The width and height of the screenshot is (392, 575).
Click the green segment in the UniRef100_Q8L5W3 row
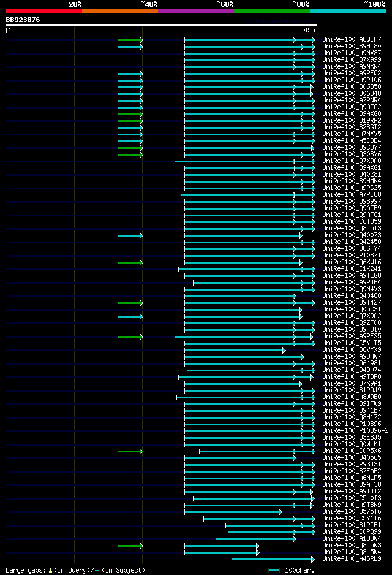(x=130, y=546)
